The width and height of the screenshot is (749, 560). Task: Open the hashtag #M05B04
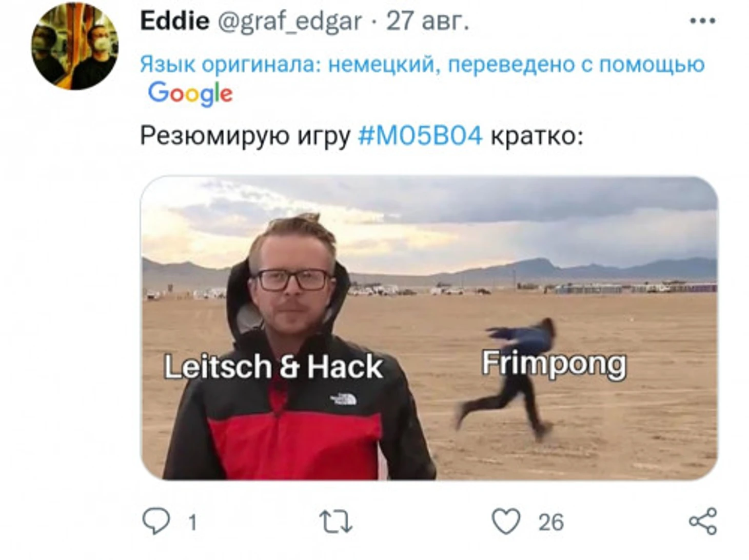point(420,136)
